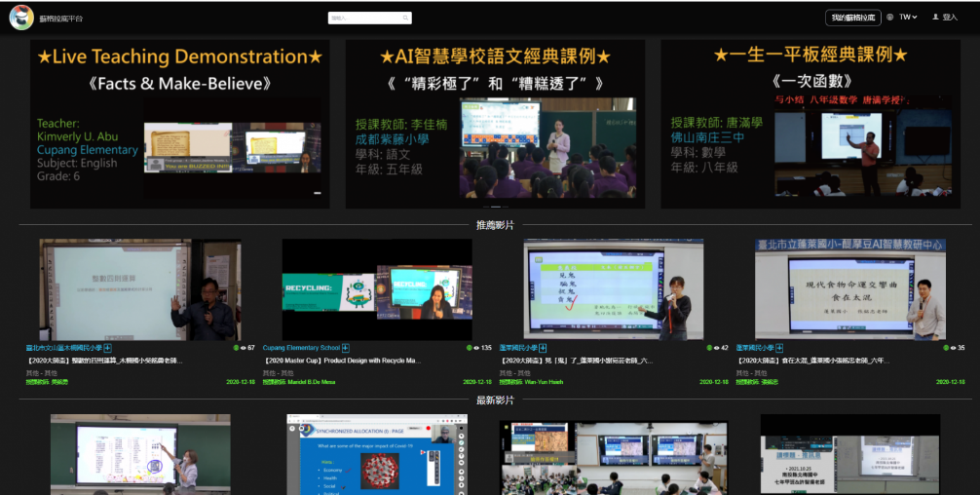Viewport: 980px width, 495px height.
Task: Click teacher name Wan-Yun Hsieh
Action: click(x=544, y=382)
